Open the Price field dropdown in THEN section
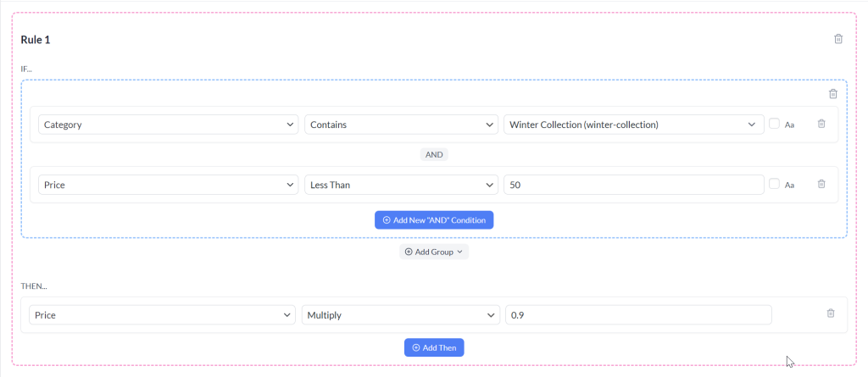Image resolution: width=868 pixels, height=377 pixels. click(162, 315)
